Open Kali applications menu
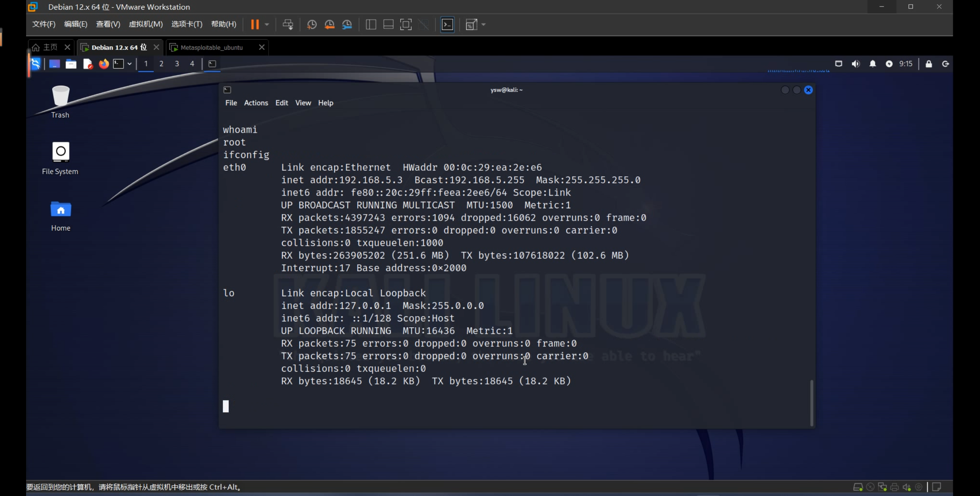The image size is (980, 496). click(x=35, y=64)
